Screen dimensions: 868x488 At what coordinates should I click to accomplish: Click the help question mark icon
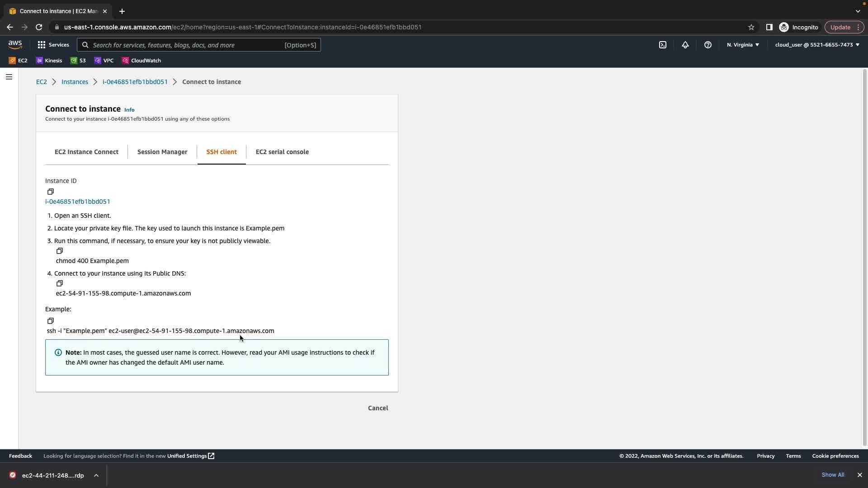(x=708, y=45)
